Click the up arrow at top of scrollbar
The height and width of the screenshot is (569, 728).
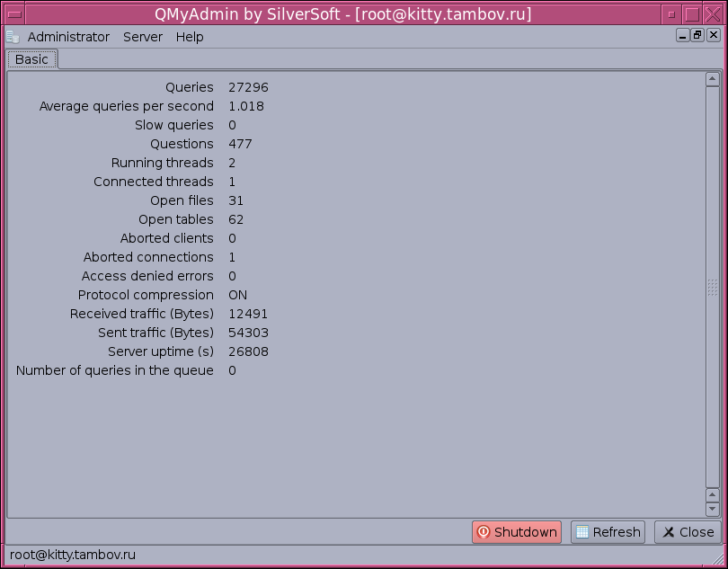pos(713,79)
